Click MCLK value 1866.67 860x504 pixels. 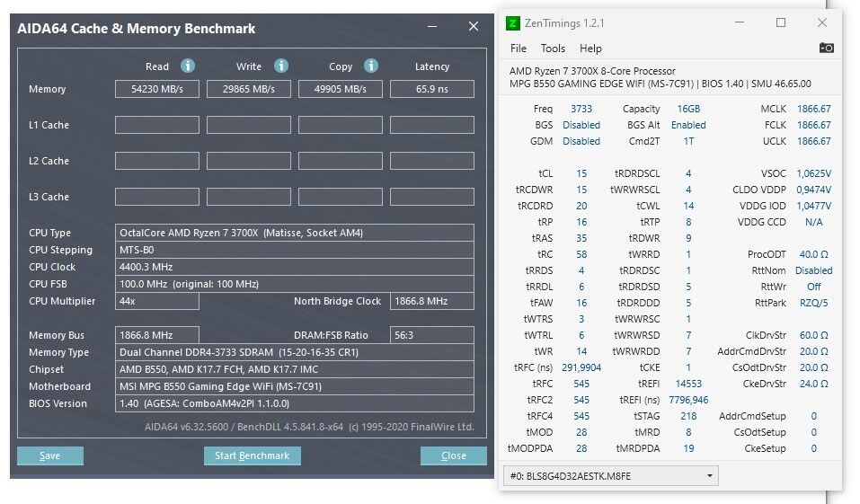tap(814, 109)
